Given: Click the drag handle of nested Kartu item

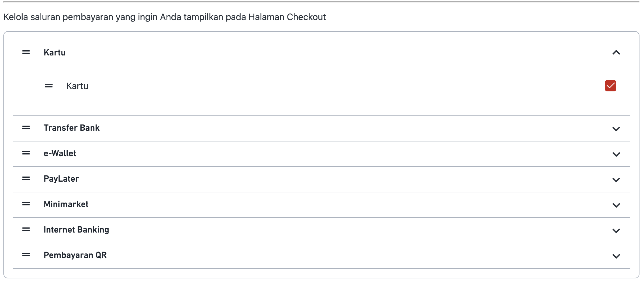Looking at the screenshot, I should (49, 86).
